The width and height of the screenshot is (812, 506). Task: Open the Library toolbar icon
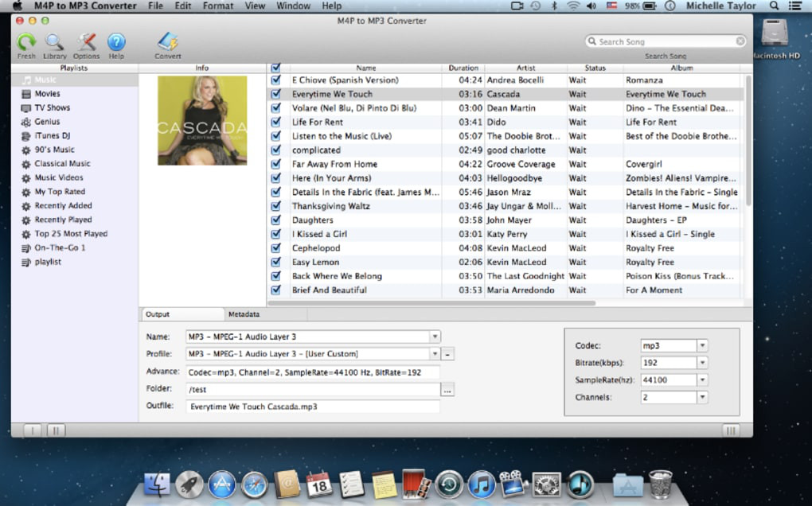[x=54, y=42]
